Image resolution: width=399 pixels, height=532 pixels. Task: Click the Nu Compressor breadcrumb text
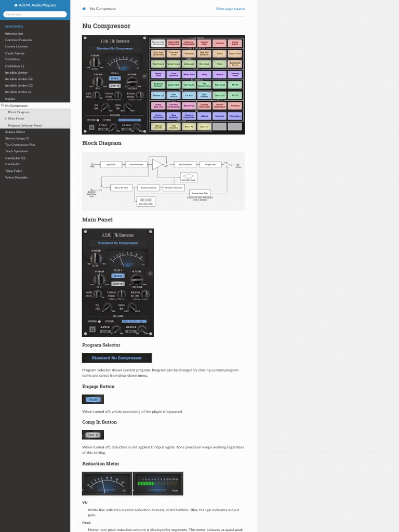(103, 8)
